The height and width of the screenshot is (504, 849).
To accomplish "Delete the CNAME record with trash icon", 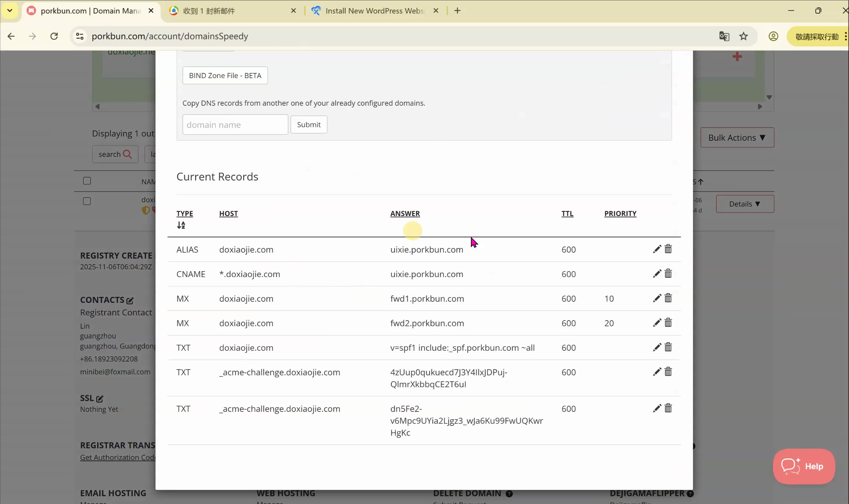I will click(668, 274).
